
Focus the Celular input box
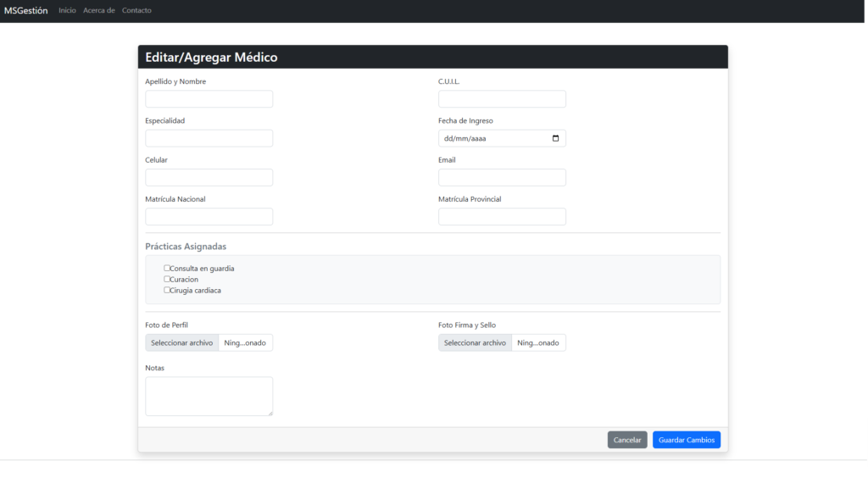[x=209, y=177]
